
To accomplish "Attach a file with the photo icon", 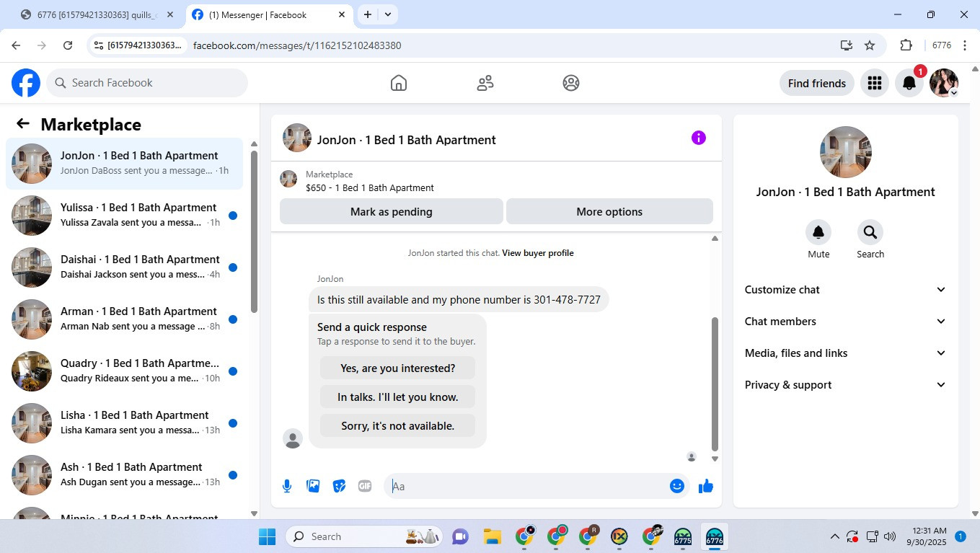I will click(313, 486).
